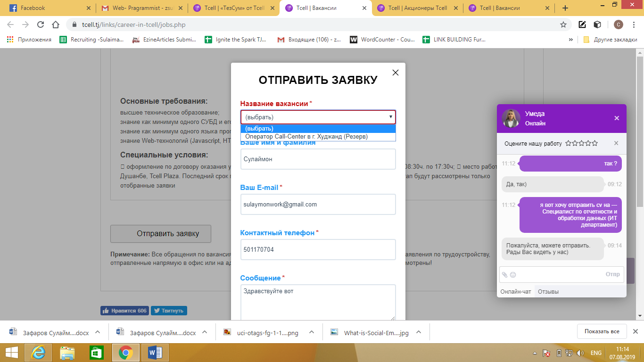Choose Оператор Call-Center в г. Худжанд option
644x362 pixels.
(x=318, y=137)
